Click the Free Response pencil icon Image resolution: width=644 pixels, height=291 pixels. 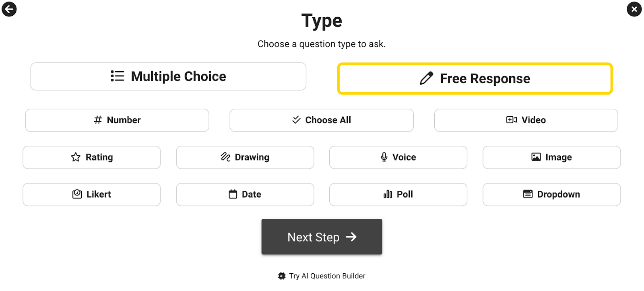[426, 78]
